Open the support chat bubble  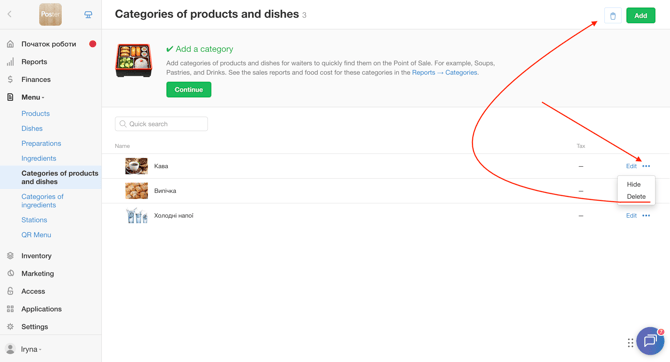click(650, 341)
